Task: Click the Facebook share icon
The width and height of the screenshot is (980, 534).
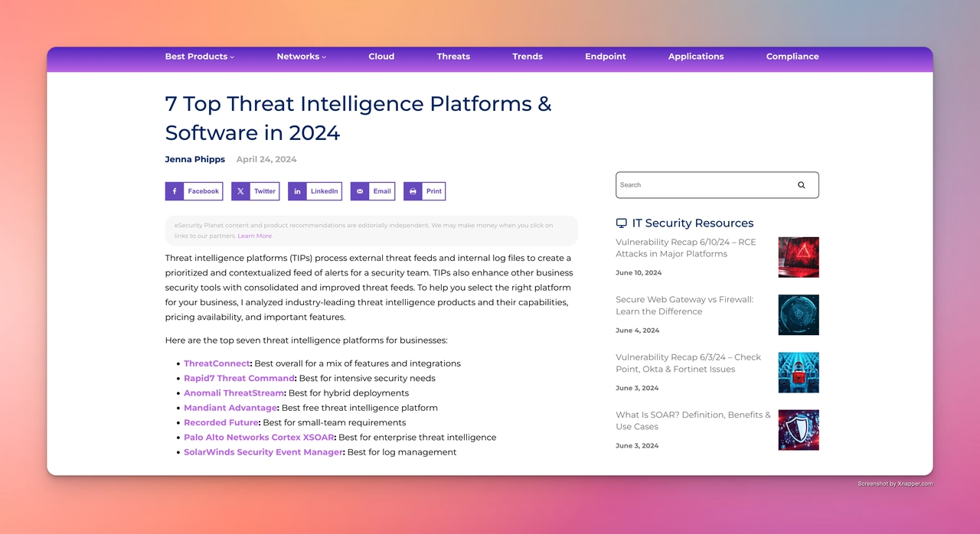Action: coord(175,191)
